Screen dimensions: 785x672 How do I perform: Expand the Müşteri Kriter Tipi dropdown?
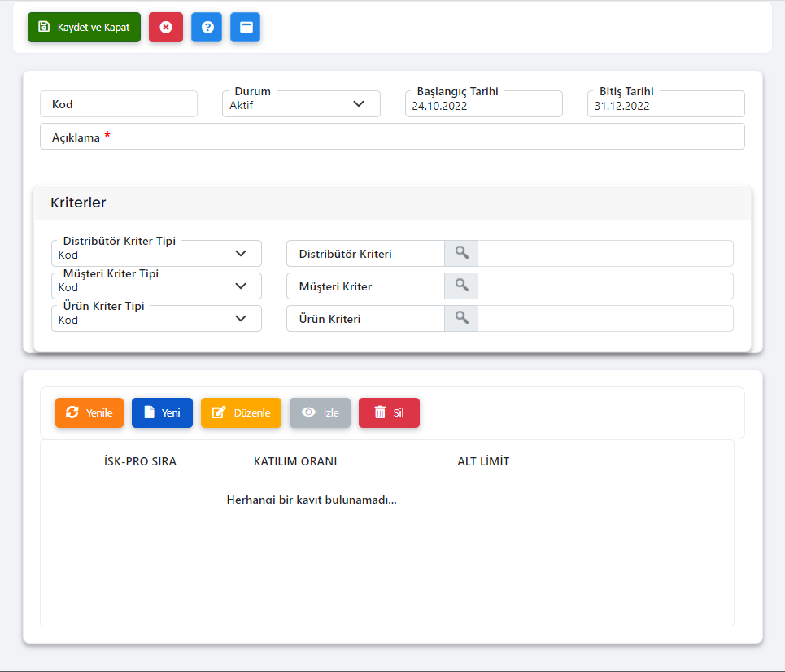click(156, 286)
